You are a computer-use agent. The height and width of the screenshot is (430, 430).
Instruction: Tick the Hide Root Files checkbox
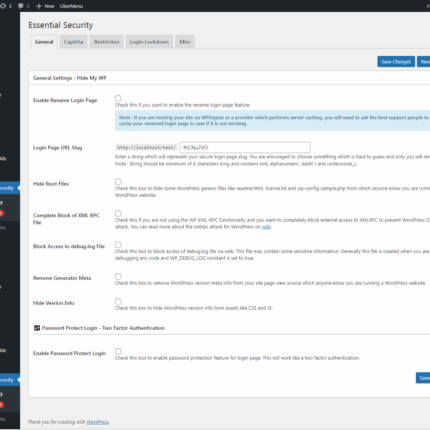coord(118,182)
